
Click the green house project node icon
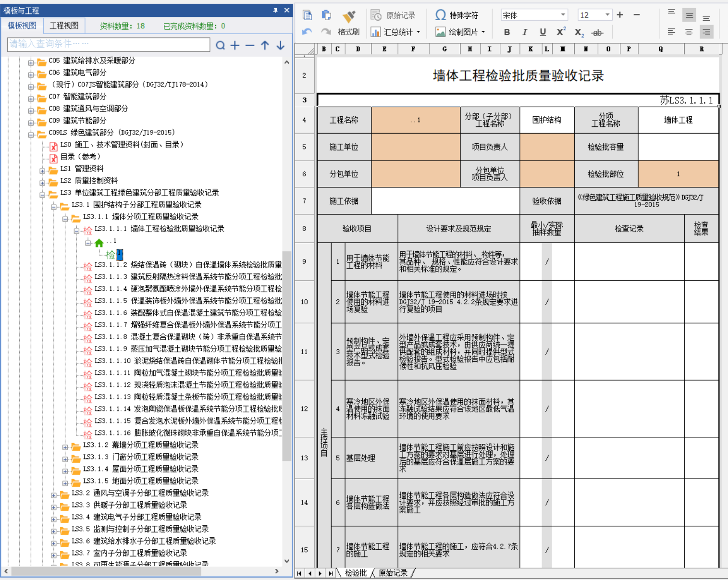[x=99, y=243]
